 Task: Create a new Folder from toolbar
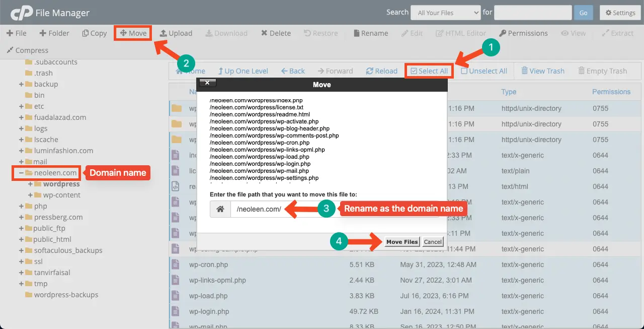[x=54, y=33]
